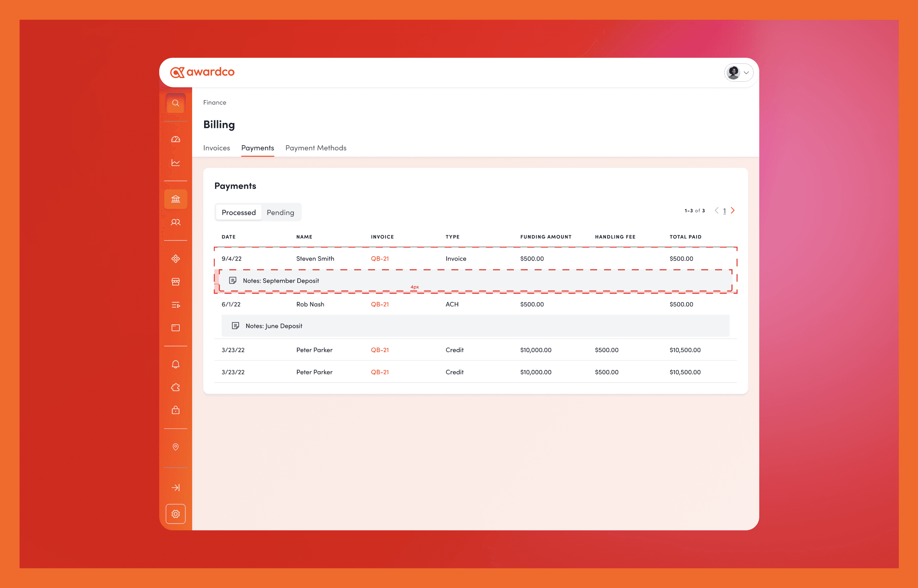Click the Billing page heading

(x=219, y=125)
